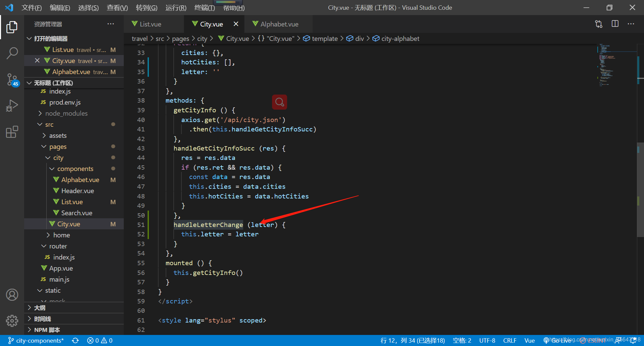Close the City.vue editor tab
Image resolution: width=644 pixels, height=346 pixels.
click(236, 24)
